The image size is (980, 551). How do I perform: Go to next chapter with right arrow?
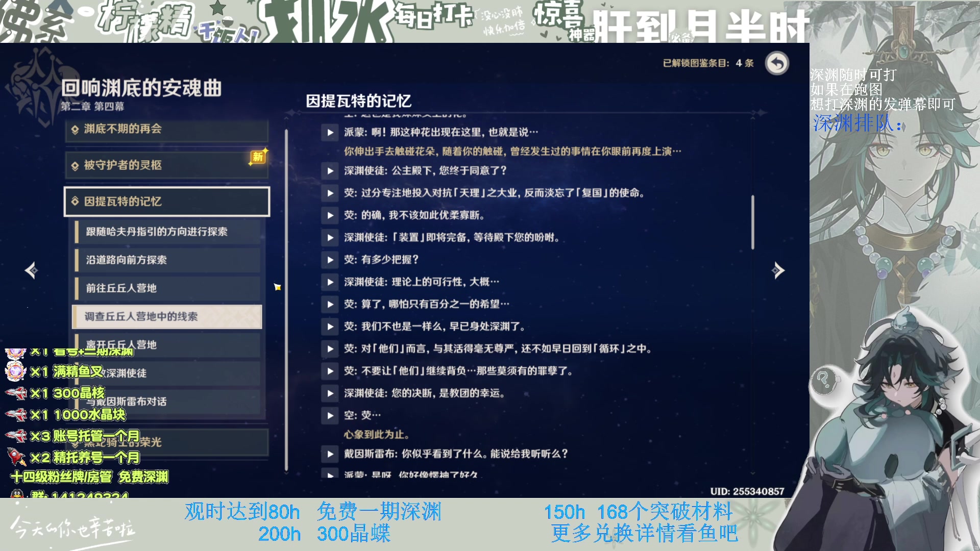point(778,270)
